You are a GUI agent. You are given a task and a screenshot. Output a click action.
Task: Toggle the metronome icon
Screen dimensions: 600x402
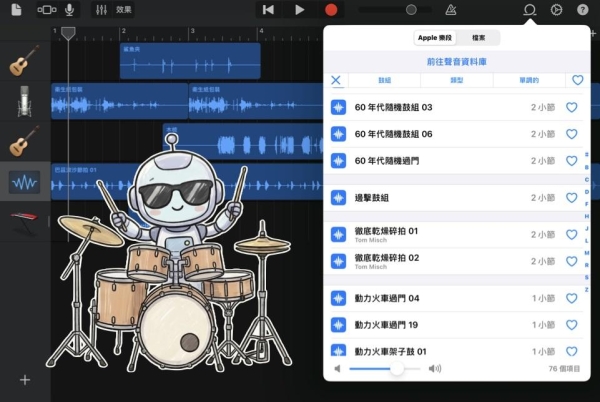click(x=451, y=10)
